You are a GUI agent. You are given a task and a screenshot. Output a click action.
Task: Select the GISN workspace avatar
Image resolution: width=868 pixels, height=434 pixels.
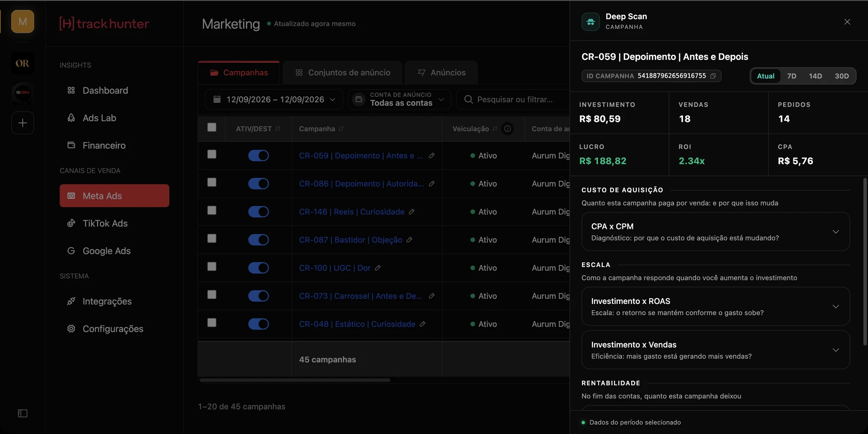click(x=23, y=92)
